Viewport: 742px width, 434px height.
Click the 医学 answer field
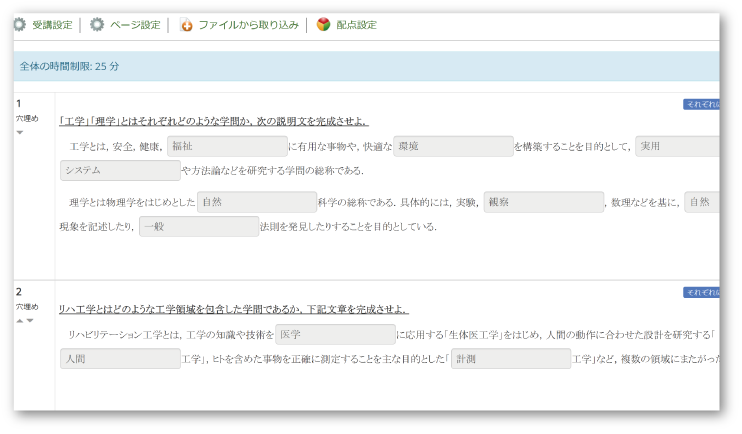coord(336,335)
